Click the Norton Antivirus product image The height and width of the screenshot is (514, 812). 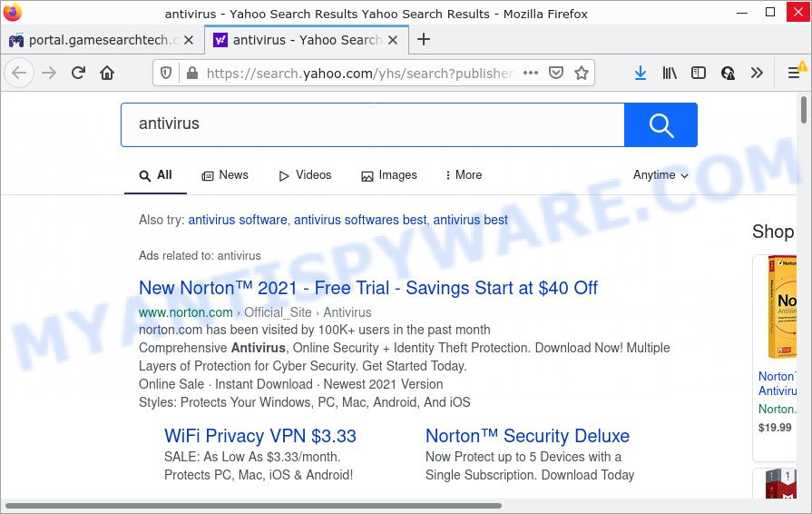pyautogui.click(x=782, y=307)
